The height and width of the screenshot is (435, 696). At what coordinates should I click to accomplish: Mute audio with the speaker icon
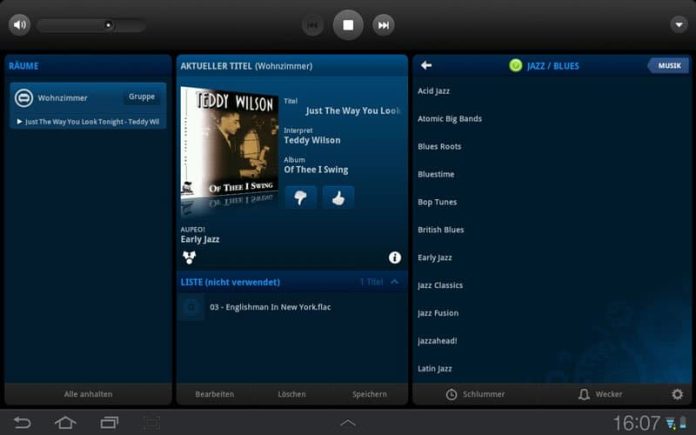pyautogui.click(x=20, y=24)
